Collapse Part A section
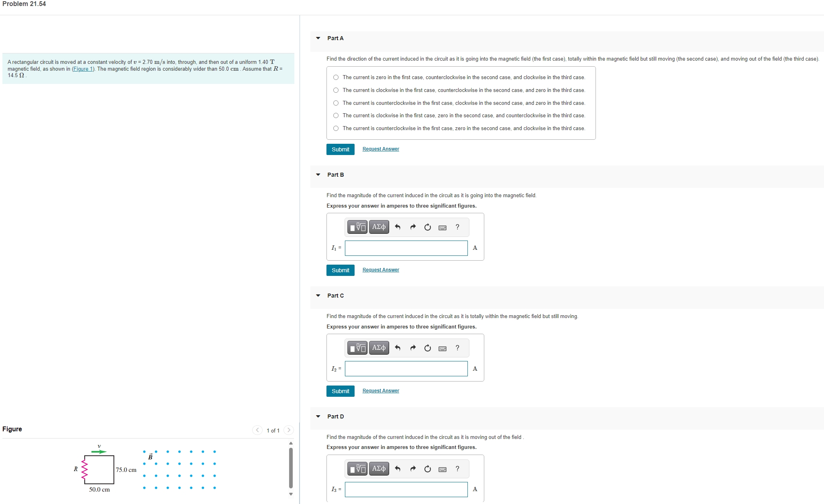The width and height of the screenshot is (824, 504). point(318,38)
